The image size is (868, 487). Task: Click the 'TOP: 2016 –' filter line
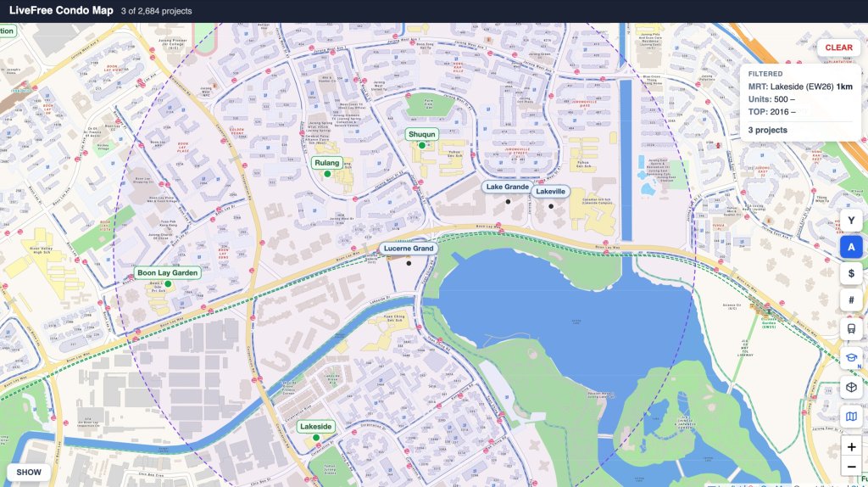pyautogui.click(x=771, y=111)
